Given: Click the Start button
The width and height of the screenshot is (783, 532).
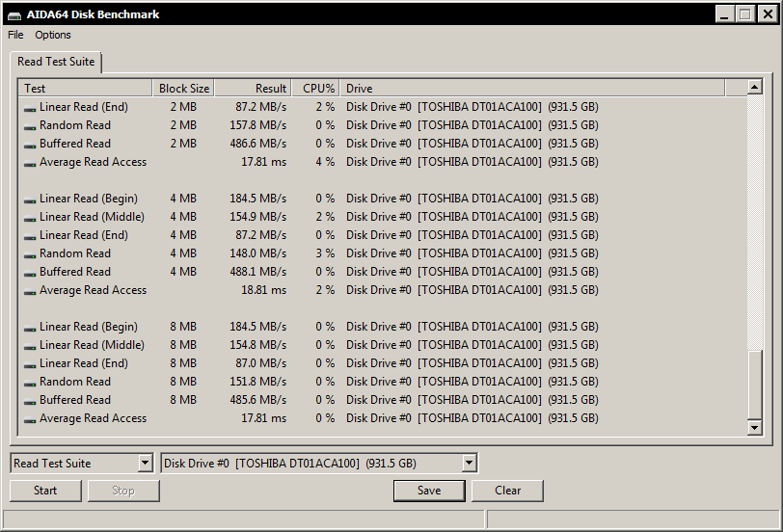Looking at the screenshot, I should pyautogui.click(x=45, y=491).
